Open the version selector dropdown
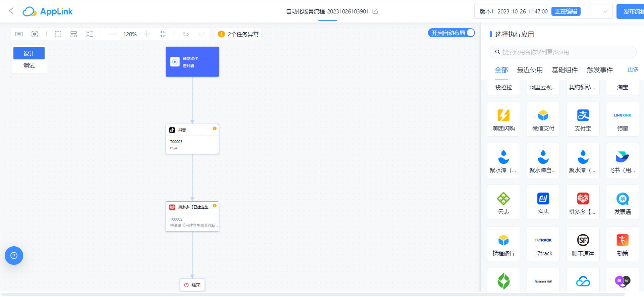 point(543,11)
